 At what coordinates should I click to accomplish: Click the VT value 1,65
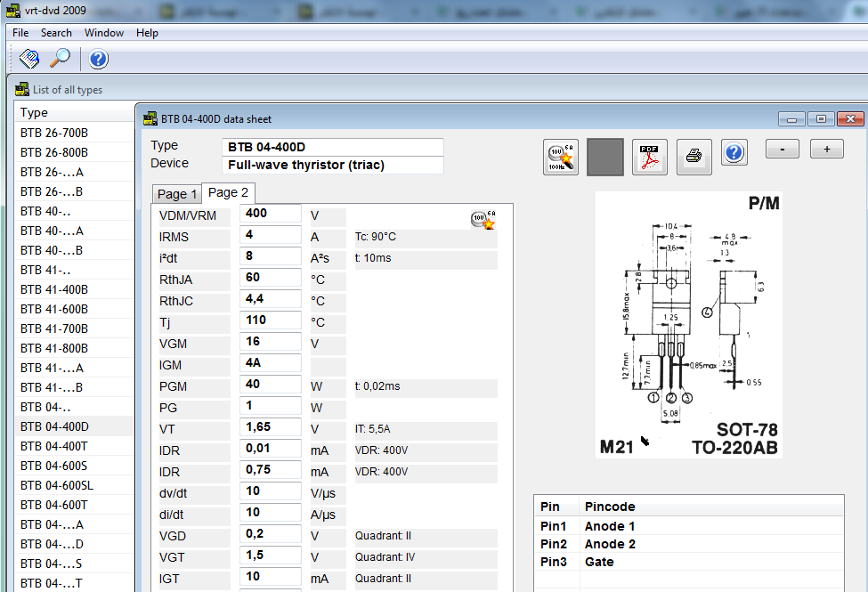pos(270,427)
